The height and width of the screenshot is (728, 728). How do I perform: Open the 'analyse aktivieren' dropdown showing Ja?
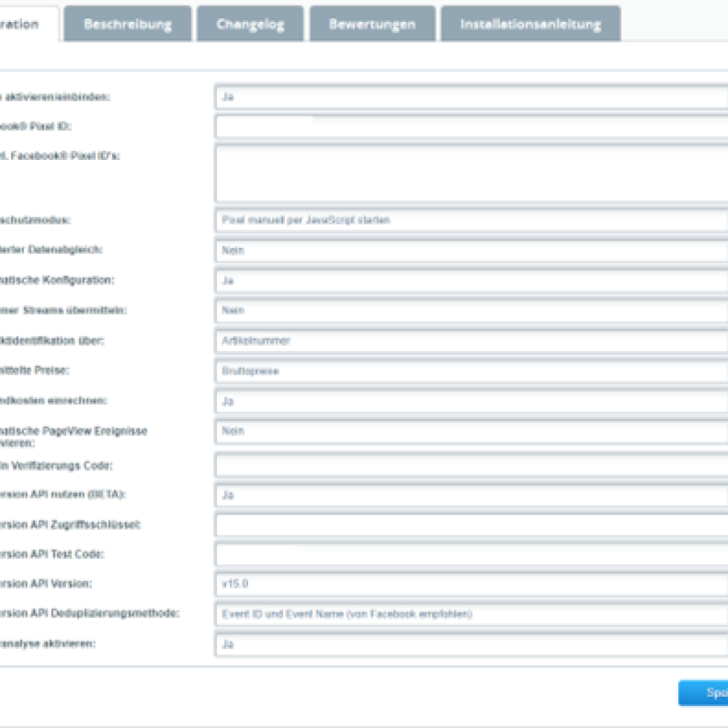coord(471,644)
